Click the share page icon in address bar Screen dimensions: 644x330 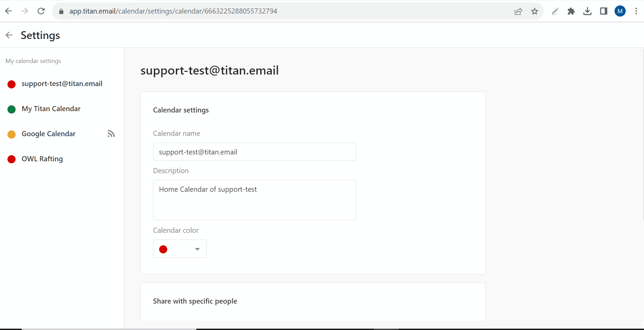pos(518,11)
